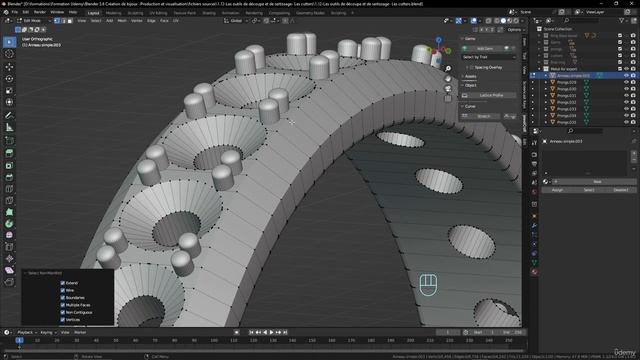Play the timeline animation
This screenshot has width=640, height=360.
click(x=271, y=333)
